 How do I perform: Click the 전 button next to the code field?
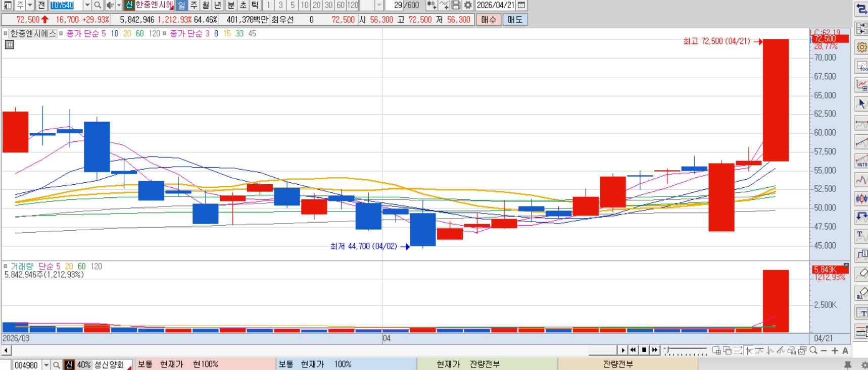click(41, 5)
